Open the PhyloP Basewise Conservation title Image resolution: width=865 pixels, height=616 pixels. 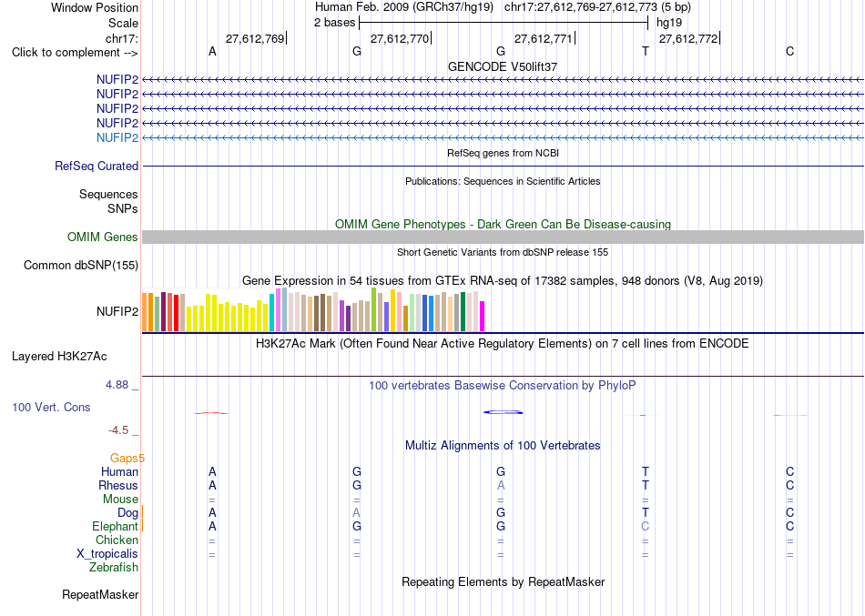pyautogui.click(x=503, y=386)
